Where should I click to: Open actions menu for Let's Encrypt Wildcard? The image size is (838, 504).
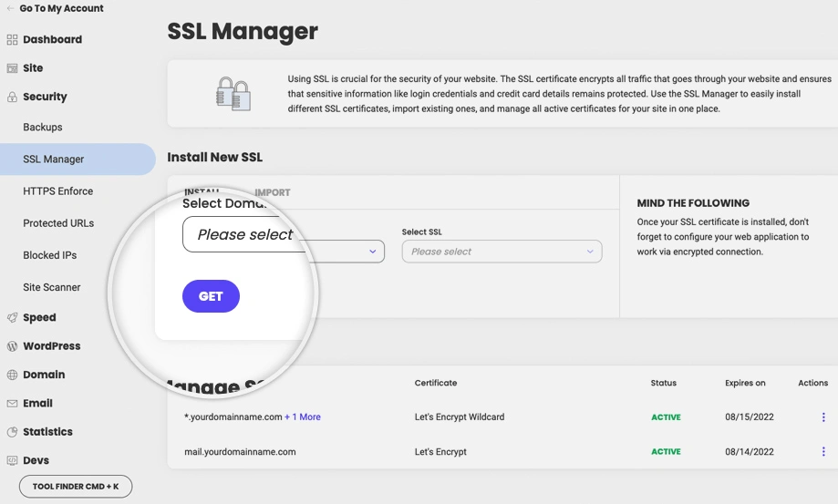pyautogui.click(x=823, y=417)
